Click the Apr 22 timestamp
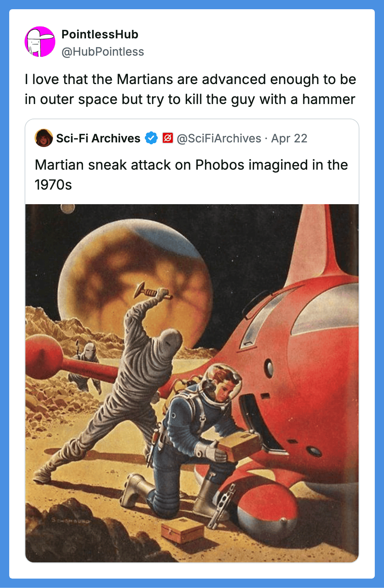 point(289,138)
